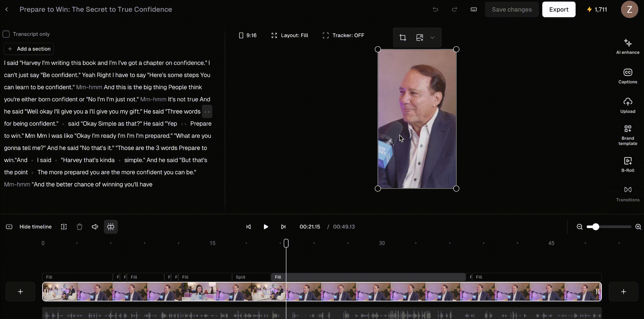This screenshot has height=319, width=644.
Task: Click Hide timeline
Action: [36, 227]
